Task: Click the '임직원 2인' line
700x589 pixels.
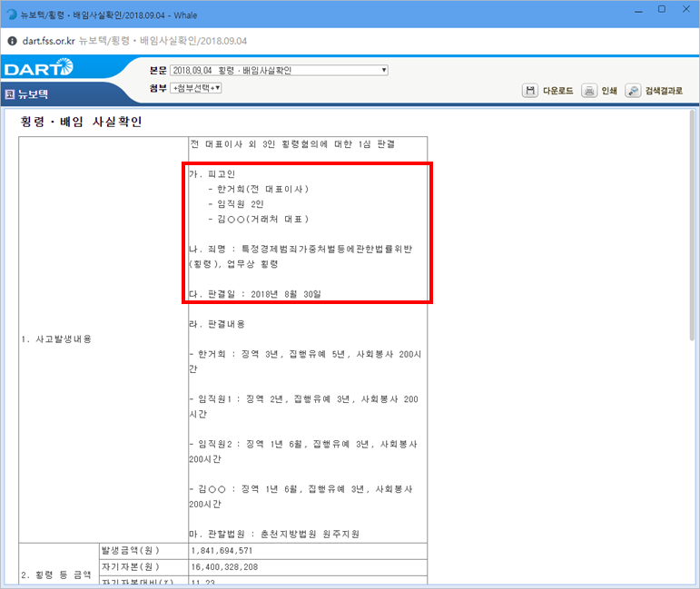Action: point(236,204)
